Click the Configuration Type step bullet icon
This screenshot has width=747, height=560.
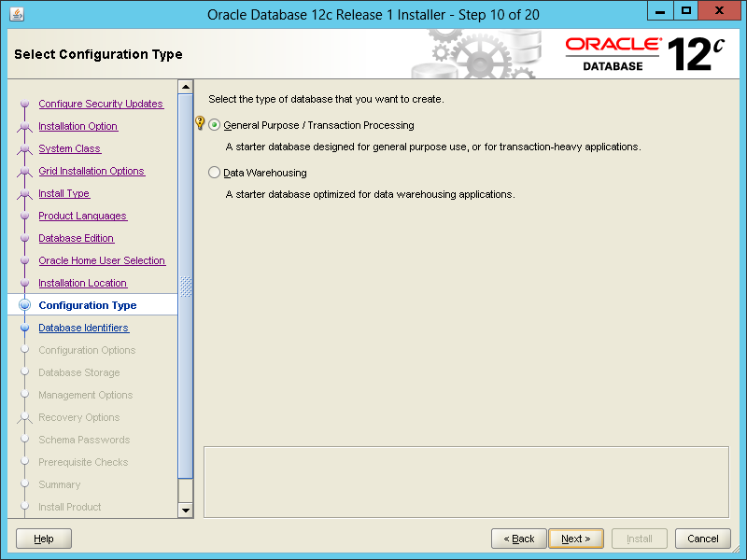click(x=25, y=305)
